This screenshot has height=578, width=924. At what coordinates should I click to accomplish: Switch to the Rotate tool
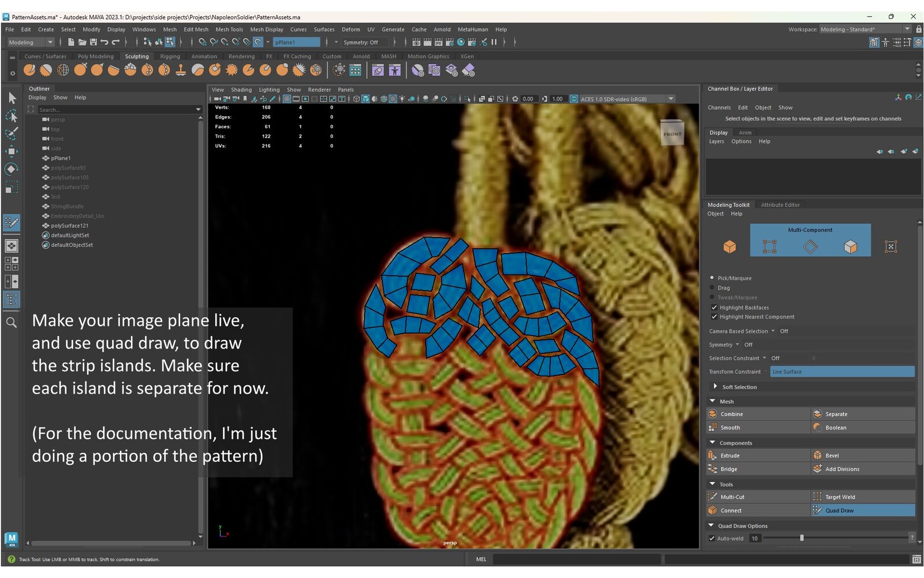(x=12, y=169)
